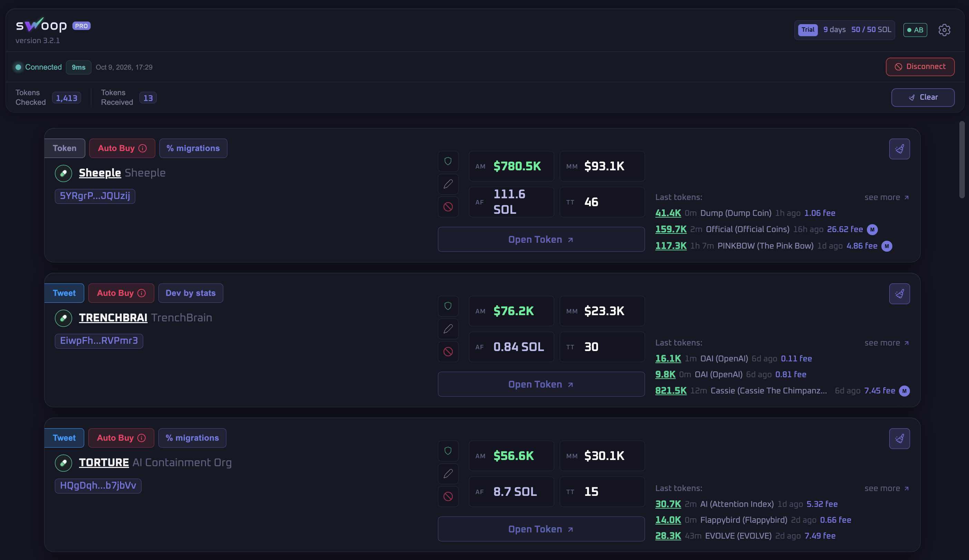Select Dev by stats tag on TRENCHBRAI card

pyautogui.click(x=191, y=293)
